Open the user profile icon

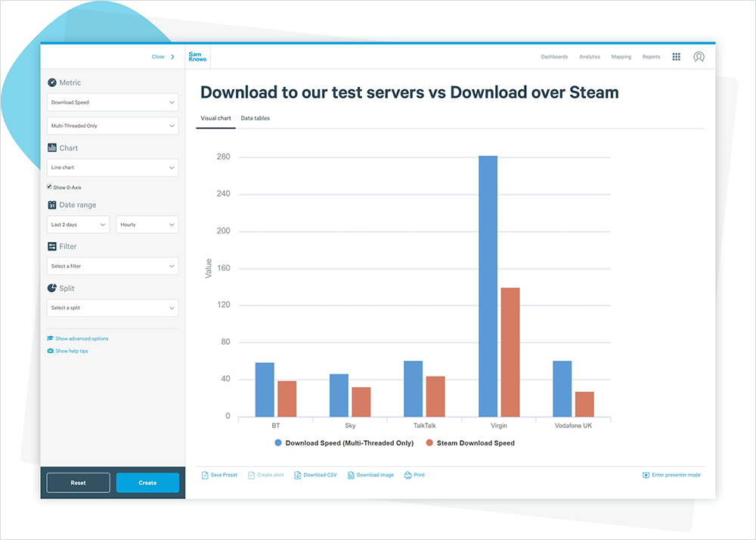coord(699,57)
